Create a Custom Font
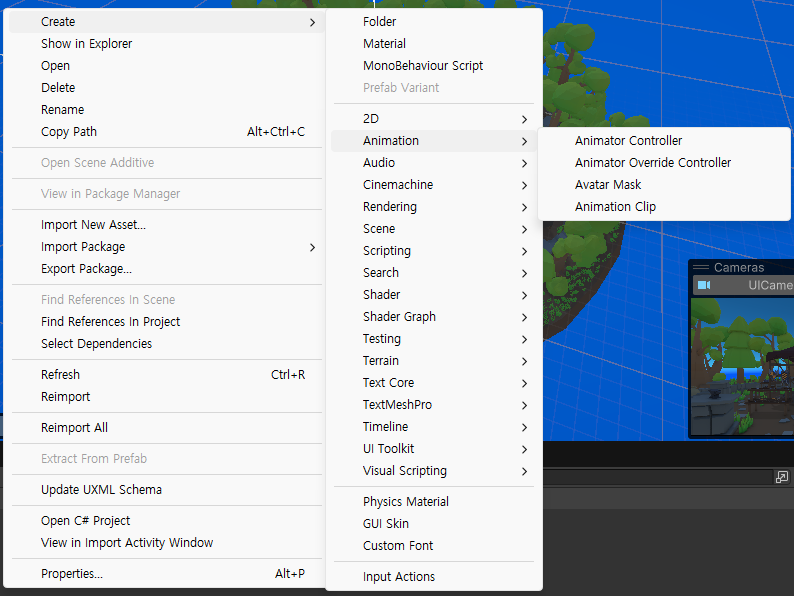 point(434,546)
